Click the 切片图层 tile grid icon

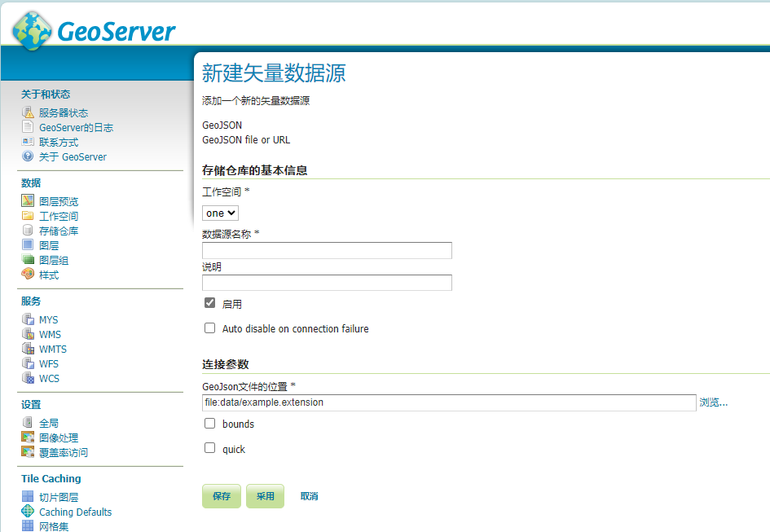click(28, 496)
